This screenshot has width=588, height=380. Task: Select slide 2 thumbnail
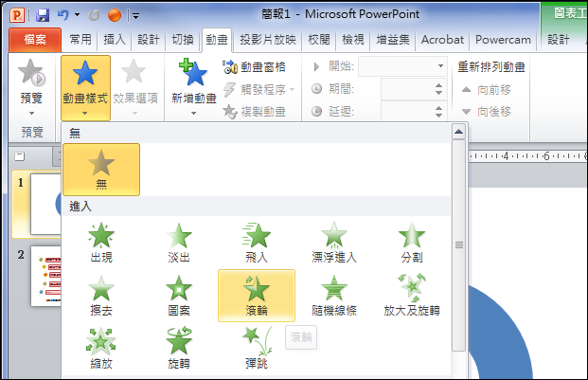tap(45, 276)
